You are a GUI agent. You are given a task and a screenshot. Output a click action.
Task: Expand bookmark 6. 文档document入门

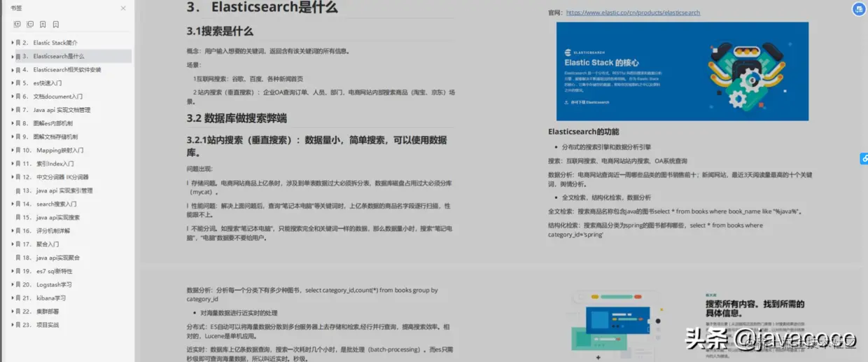[12, 97]
